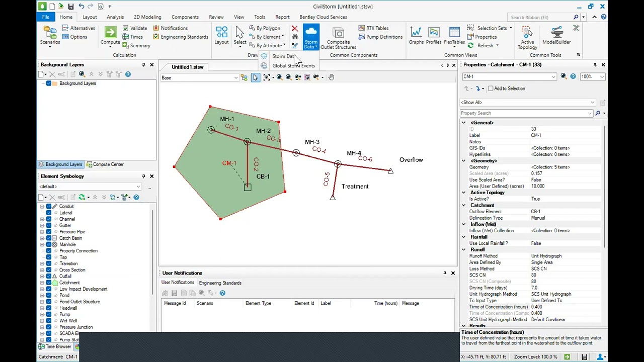Toggle the Add to Selection checkbox

point(491,88)
